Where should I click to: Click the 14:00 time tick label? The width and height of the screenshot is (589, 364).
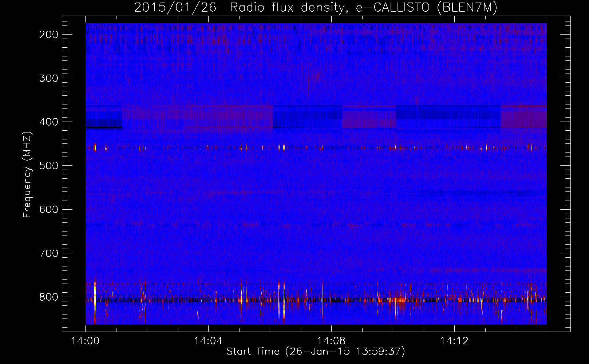coord(86,341)
